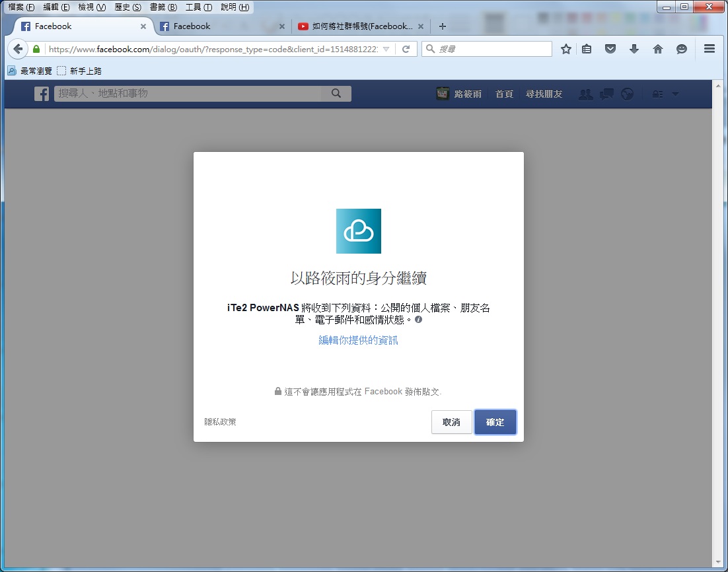The height and width of the screenshot is (572, 728).
Task: Click the green padlock site identity icon
Action: coord(36,49)
